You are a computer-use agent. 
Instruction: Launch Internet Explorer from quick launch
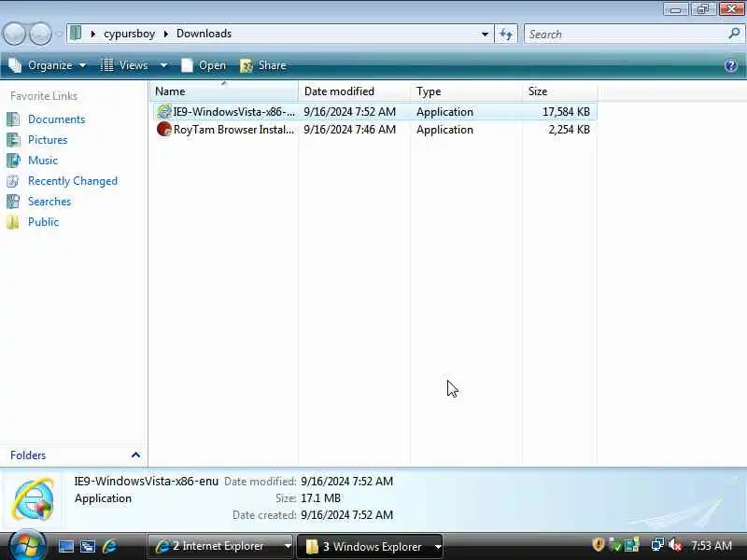pos(110,546)
